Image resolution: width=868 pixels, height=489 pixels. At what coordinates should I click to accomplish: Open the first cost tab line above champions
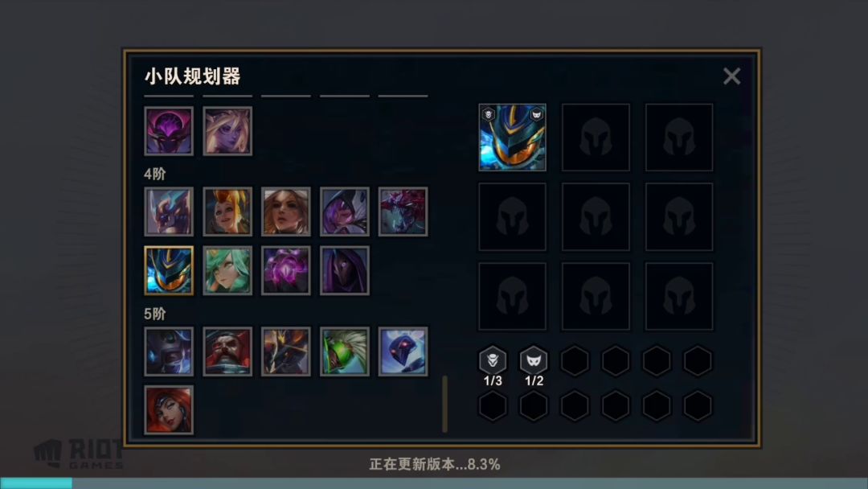coord(169,96)
